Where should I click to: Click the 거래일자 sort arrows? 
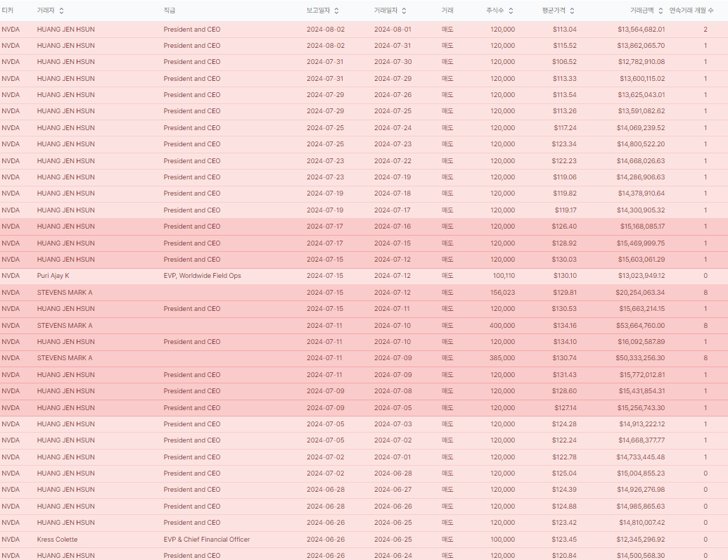[404, 11]
